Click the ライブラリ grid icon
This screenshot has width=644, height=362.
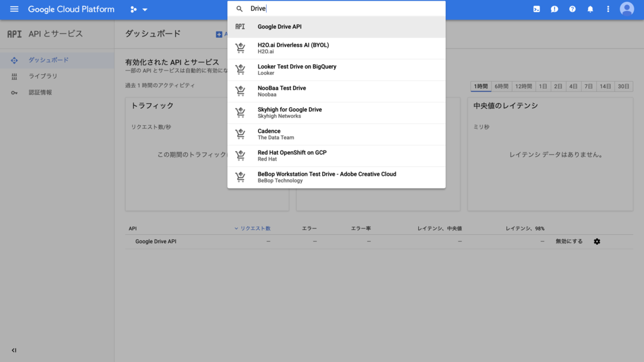pos(14,77)
